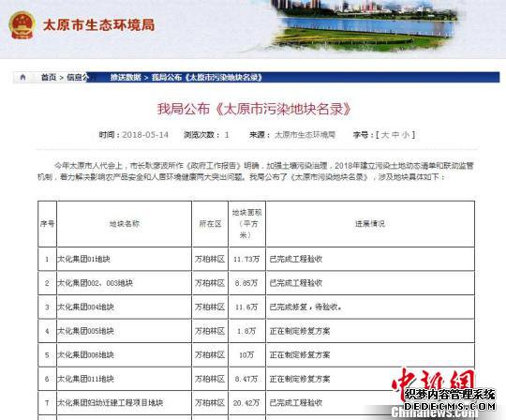Set font size to 大
The width and height of the screenshot is (506, 420).
(385, 135)
